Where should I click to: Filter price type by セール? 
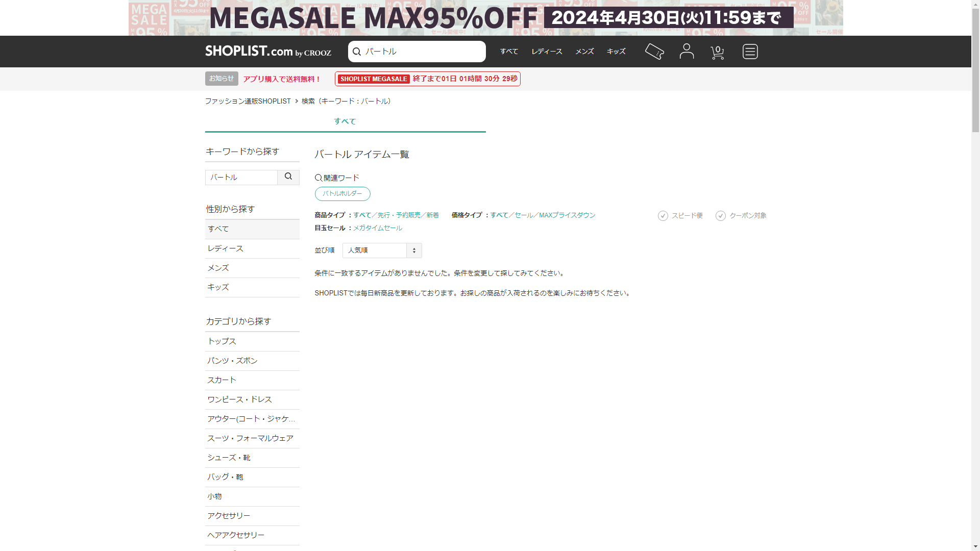(524, 215)
